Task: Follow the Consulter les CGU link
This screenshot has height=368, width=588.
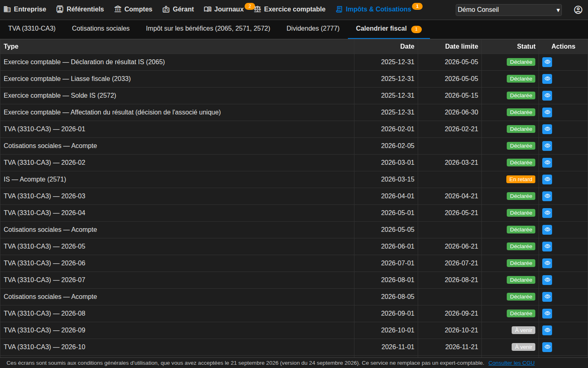Action: (x=511, y=363)
